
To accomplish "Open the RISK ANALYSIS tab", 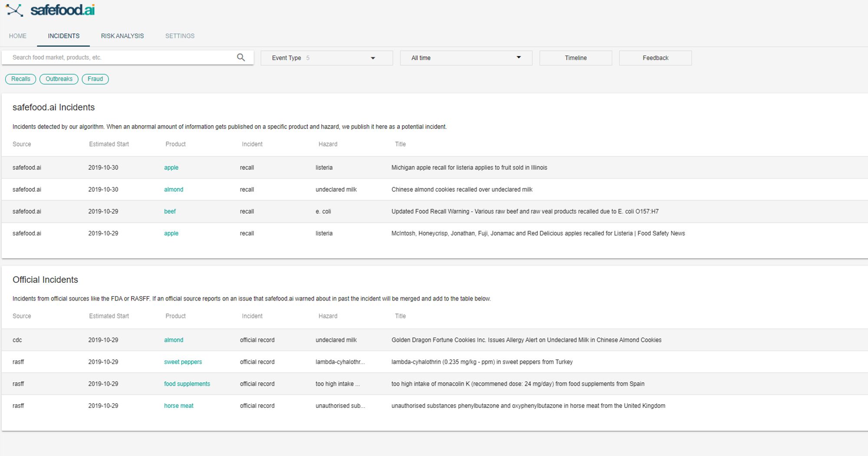I will (122, 36).
